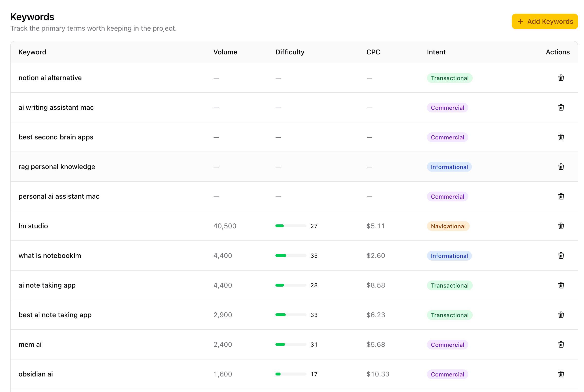The image size is (584, 392).
Task: Remove 'best second brain apps' using its trash icon
Action: (561, 137)
